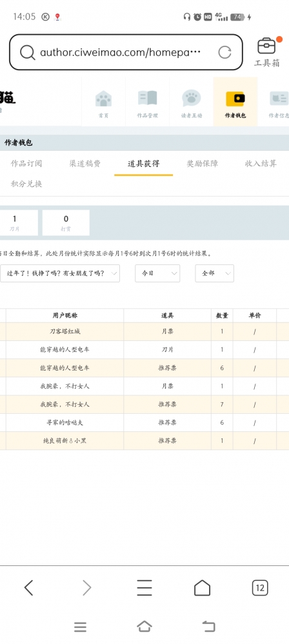Tap the headphones status icon
This screenshot has height=644, width=289.
(x=187, y=17)
